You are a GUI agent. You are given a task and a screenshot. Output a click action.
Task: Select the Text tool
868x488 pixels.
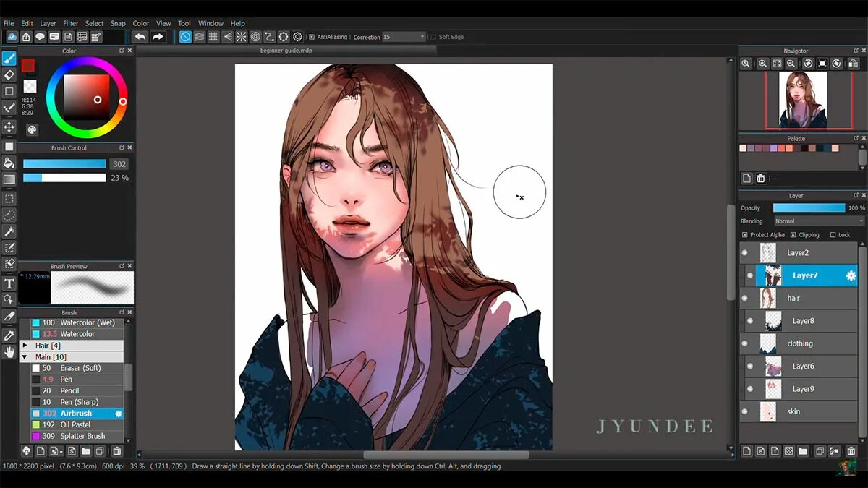click(x=9, y=283)
